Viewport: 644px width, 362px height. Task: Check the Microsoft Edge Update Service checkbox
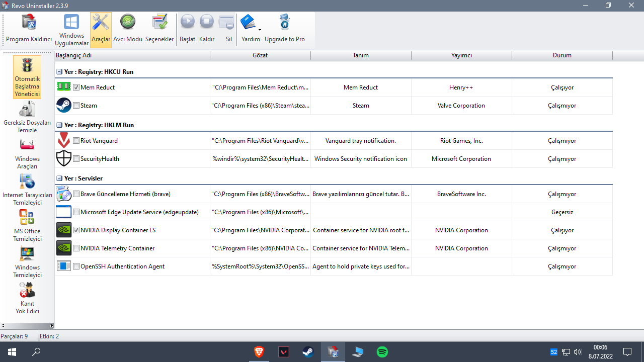pyautogui.click(x=76, y=212)
